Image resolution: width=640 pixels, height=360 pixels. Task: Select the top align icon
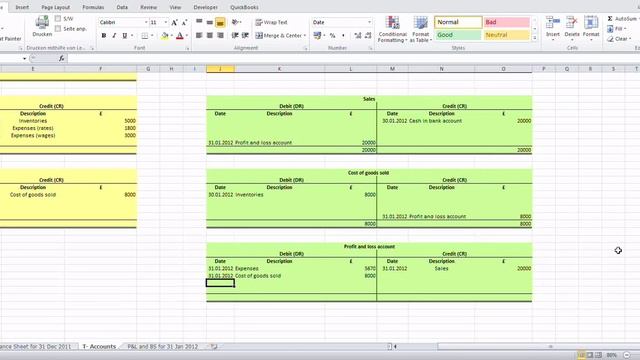coord(199,22)
